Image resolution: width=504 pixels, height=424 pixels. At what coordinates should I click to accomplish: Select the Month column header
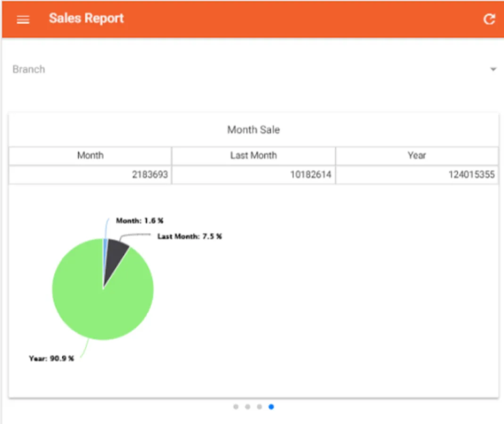91,156
